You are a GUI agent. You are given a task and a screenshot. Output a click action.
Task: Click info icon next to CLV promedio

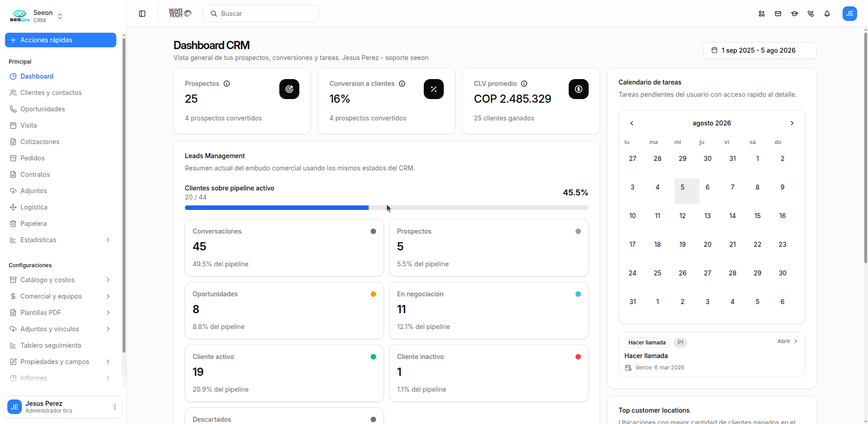coord(524,84)
